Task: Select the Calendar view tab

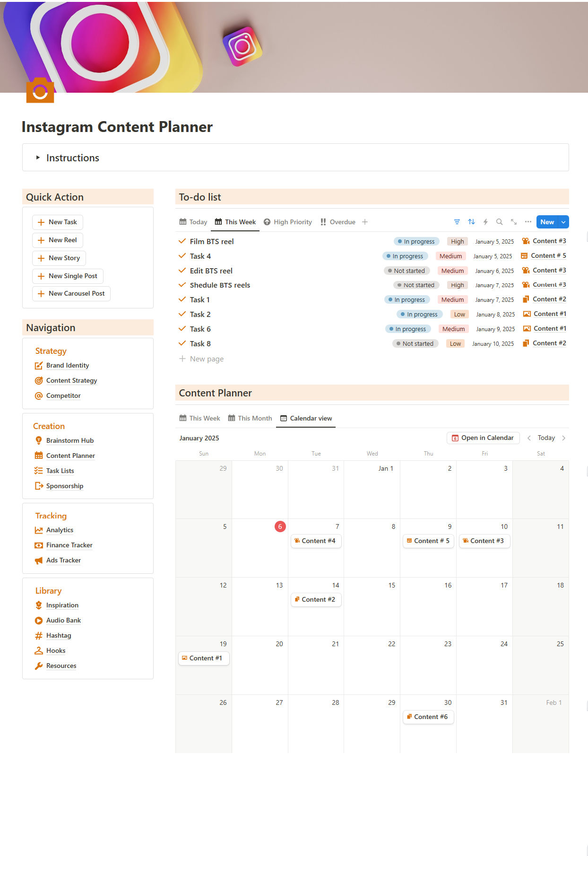Action: (x=306, y=418)
